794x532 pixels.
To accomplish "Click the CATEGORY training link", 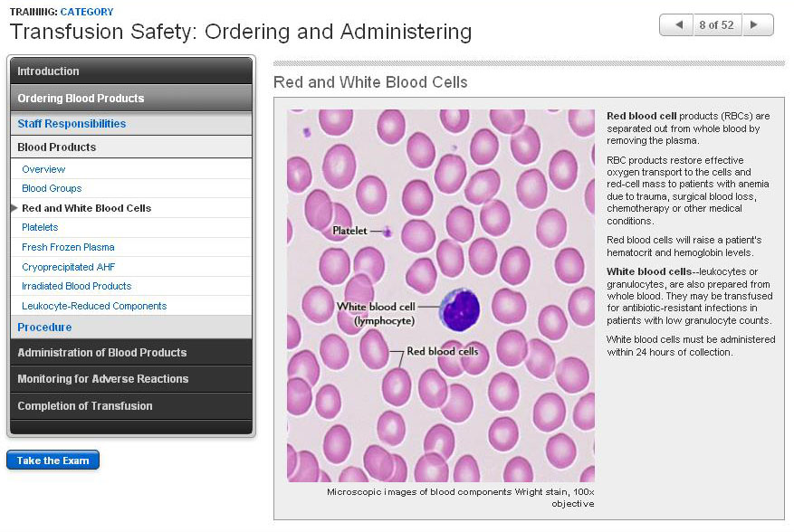I will (x=87, y=12).
